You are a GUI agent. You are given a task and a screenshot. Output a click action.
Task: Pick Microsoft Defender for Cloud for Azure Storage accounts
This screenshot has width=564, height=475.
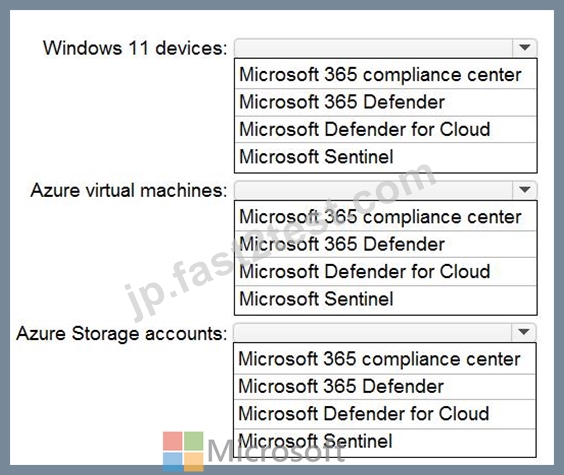[385, 414]
